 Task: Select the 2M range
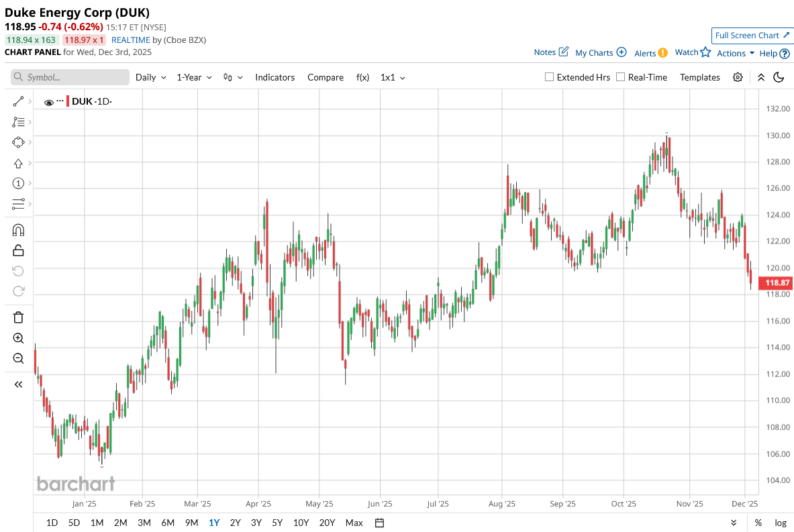(121, 523)
